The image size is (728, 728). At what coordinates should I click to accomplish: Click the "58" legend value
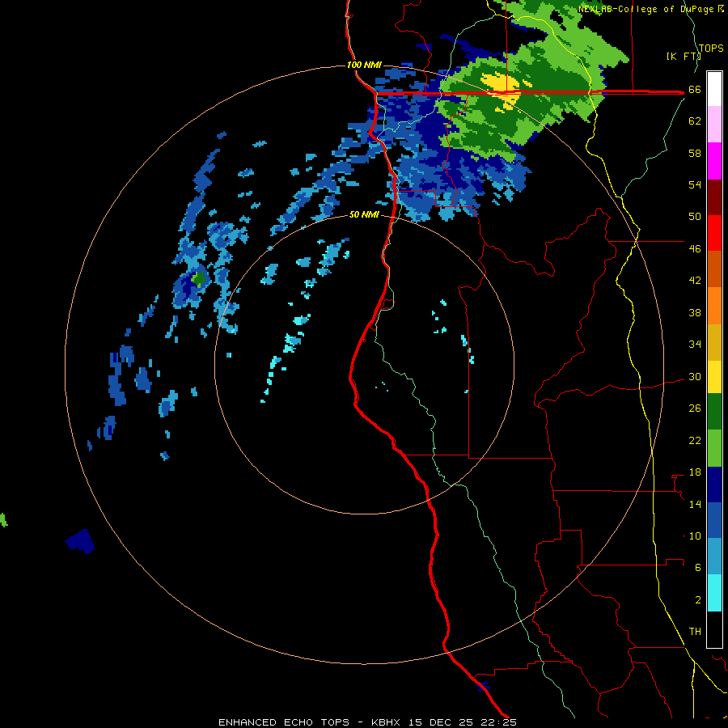tap(695, 153)
